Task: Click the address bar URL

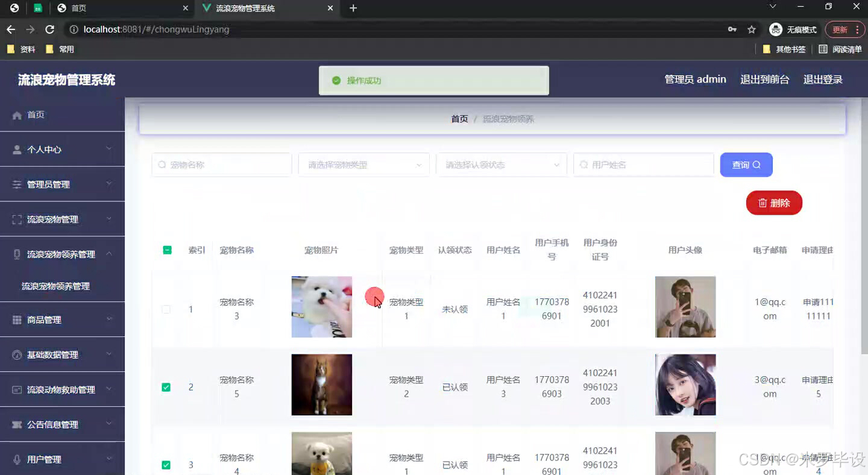Action: tap(156, 30)
